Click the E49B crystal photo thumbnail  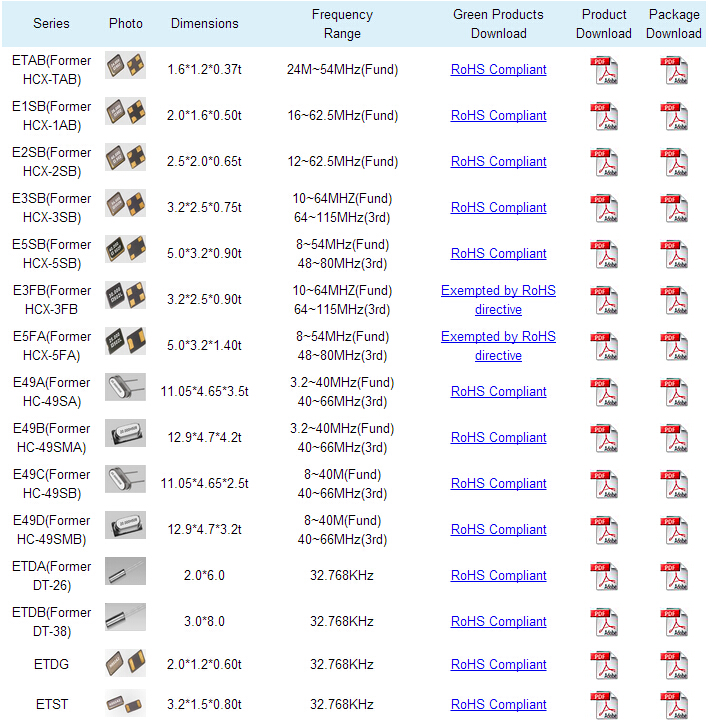(x=125, y=434)
